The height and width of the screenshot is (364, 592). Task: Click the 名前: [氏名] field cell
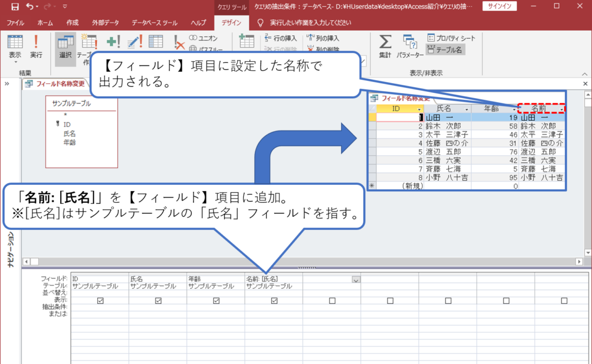(273, 278)
